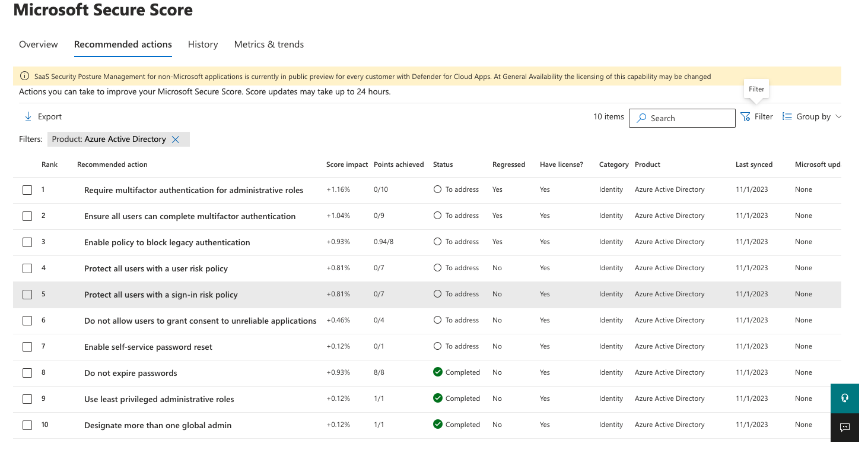Viewport: 868px width, 465px height.
Task: Expand the Group by dropdown
Action: pos(837,116)
